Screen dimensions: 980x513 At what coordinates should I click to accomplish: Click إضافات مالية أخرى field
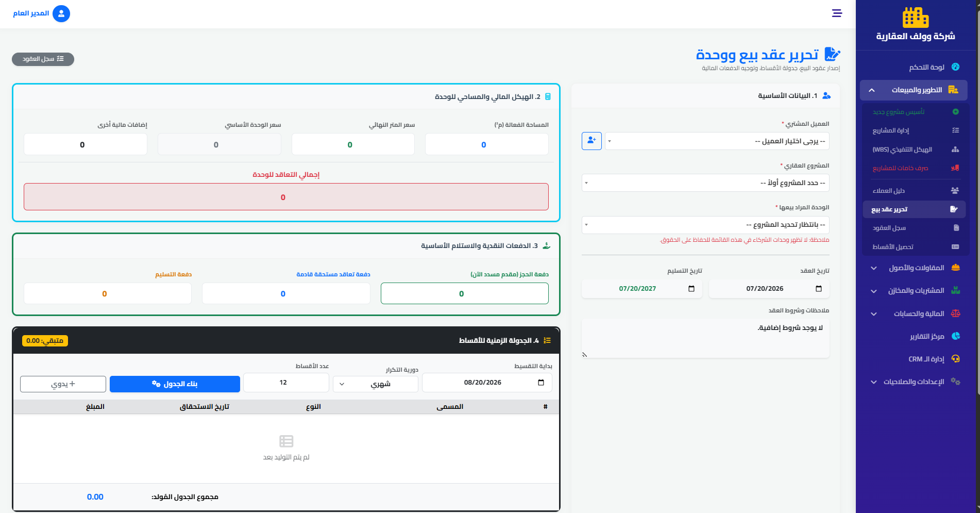(x=86, y=144)
